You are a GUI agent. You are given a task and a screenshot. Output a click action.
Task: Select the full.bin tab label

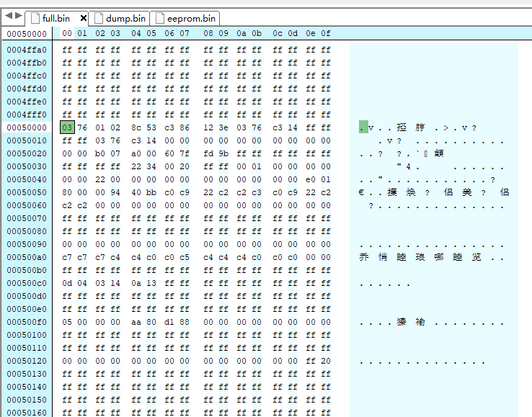56,18
